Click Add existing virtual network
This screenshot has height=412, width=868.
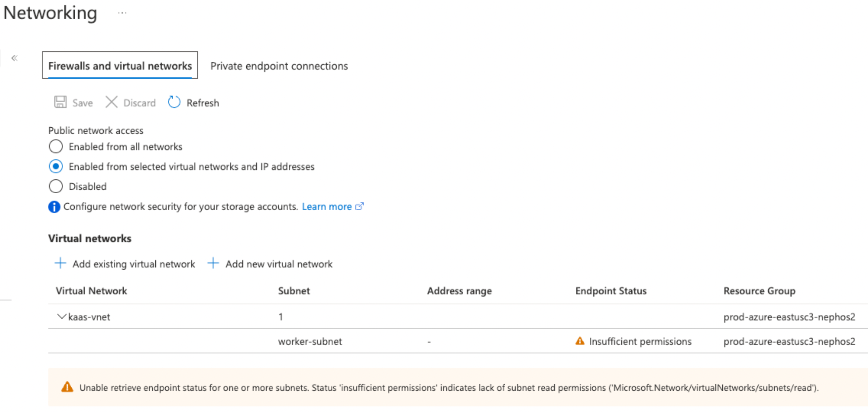point(134,263)
